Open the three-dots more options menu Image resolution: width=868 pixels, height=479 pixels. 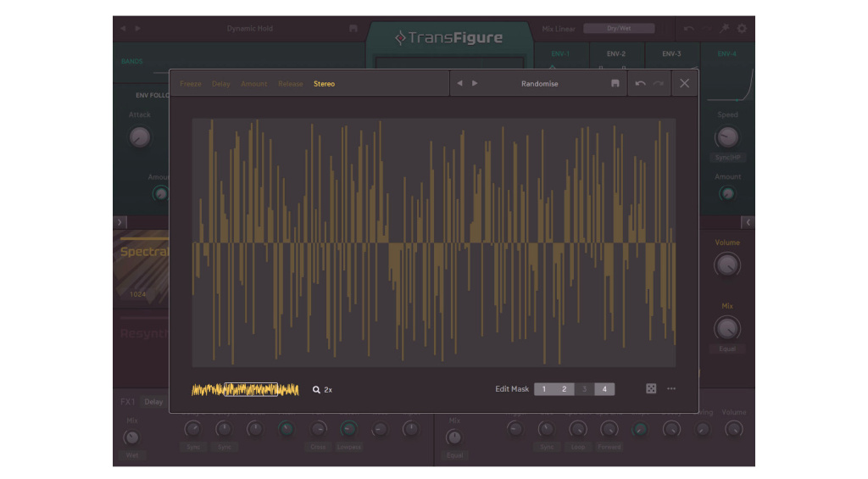671,389
